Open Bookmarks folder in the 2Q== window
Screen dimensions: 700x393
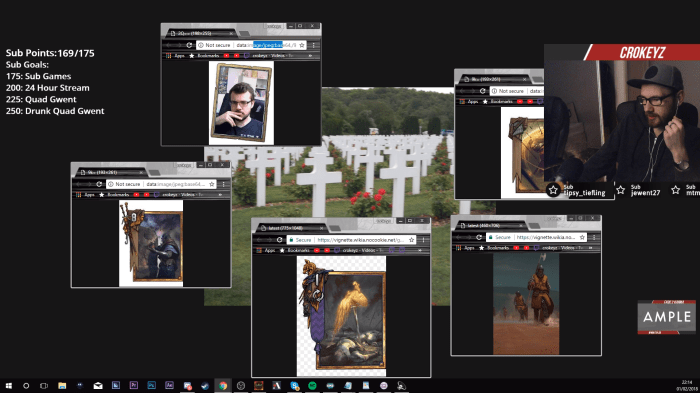(x=204, y=56)
